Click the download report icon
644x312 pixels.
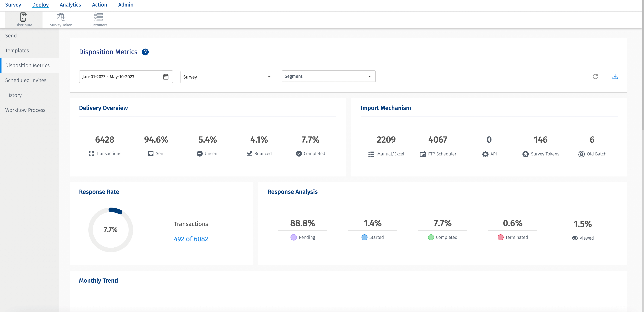point(615,77)
